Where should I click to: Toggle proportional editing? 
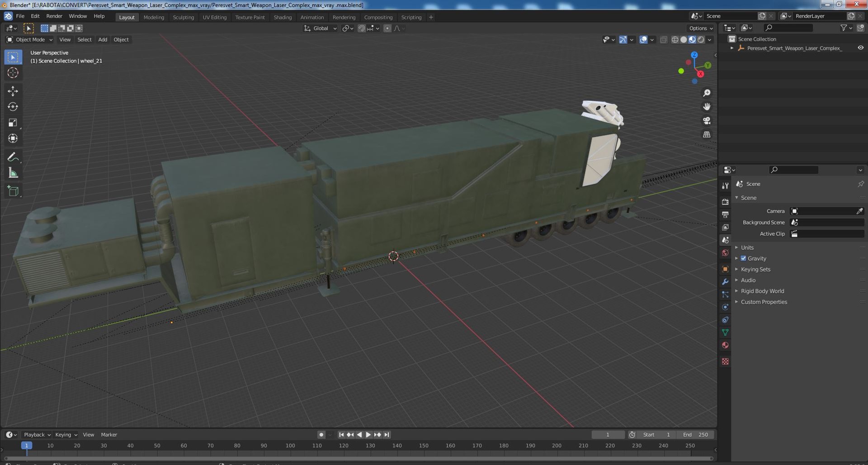pos(387,28)
